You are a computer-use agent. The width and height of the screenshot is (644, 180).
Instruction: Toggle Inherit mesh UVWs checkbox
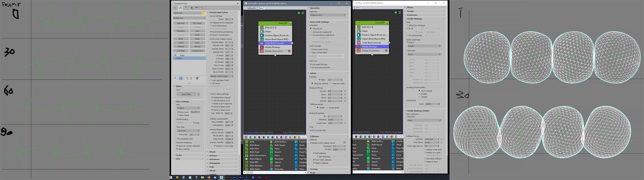pos(311,49)
